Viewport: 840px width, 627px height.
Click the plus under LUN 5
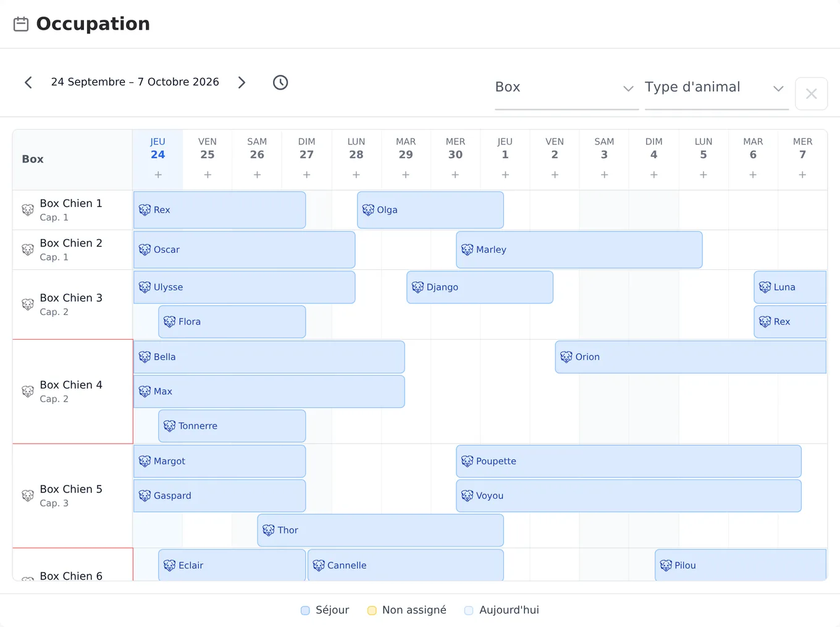(x=703, y=175)
